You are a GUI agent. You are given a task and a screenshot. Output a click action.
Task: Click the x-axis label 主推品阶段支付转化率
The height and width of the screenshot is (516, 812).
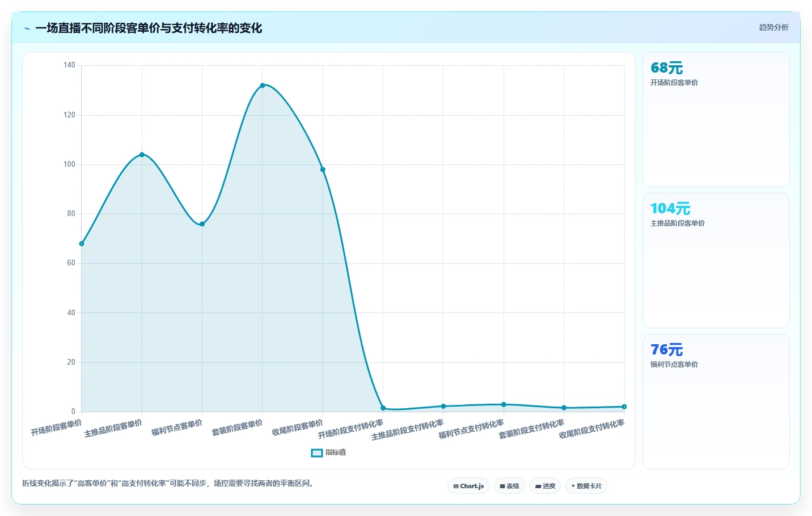407,430
